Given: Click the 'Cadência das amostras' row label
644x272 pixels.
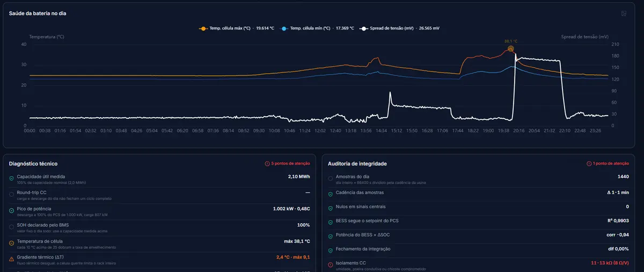Looking at the screenshot, I should tap(360, 192).
